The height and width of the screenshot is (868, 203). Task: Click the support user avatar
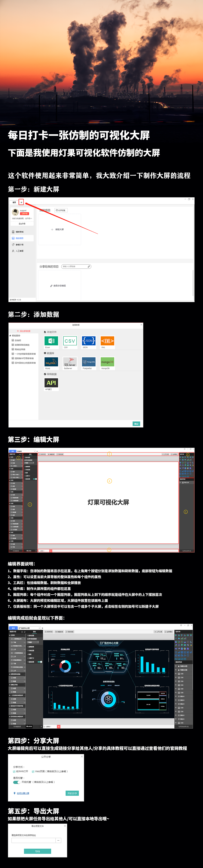click(15, 212)
